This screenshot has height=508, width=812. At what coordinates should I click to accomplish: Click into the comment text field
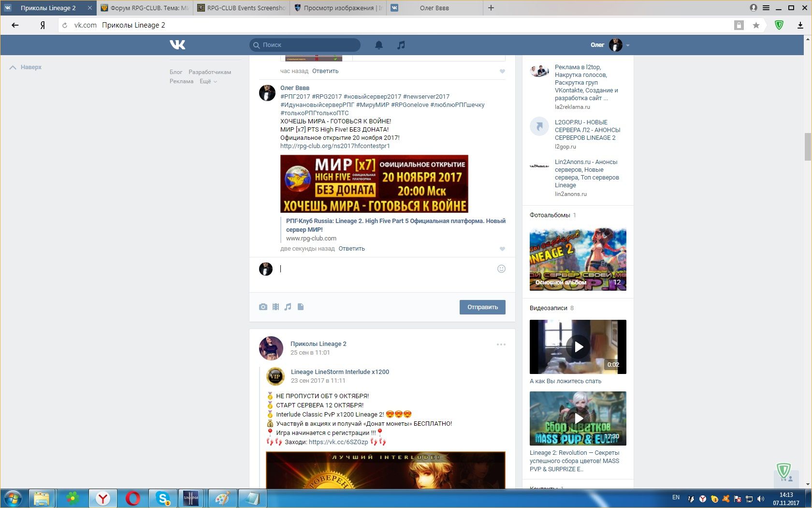[x=387, y=269]
